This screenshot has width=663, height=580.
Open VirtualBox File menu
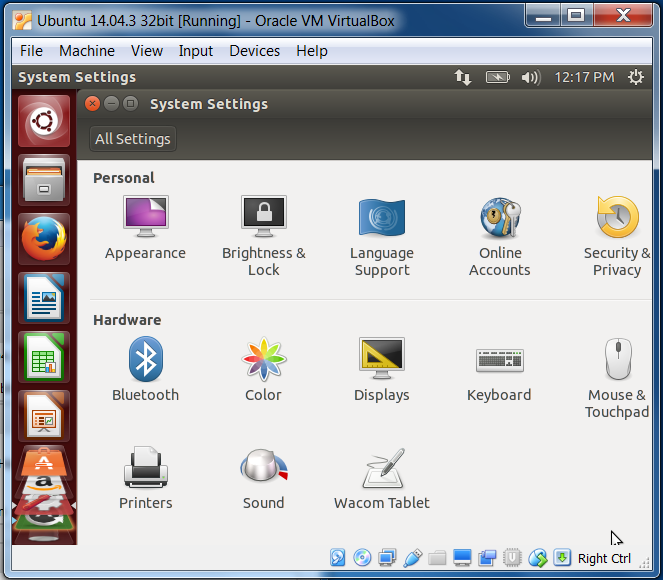[x=31, y=51]
